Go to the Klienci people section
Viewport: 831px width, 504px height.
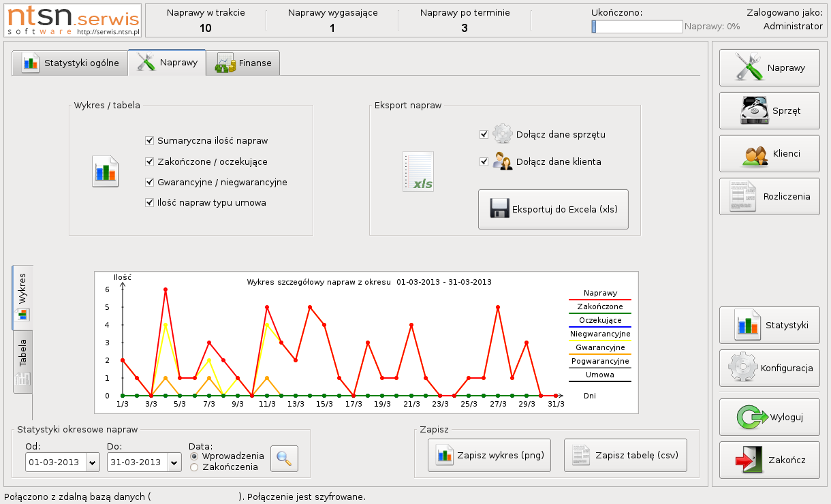769,153
